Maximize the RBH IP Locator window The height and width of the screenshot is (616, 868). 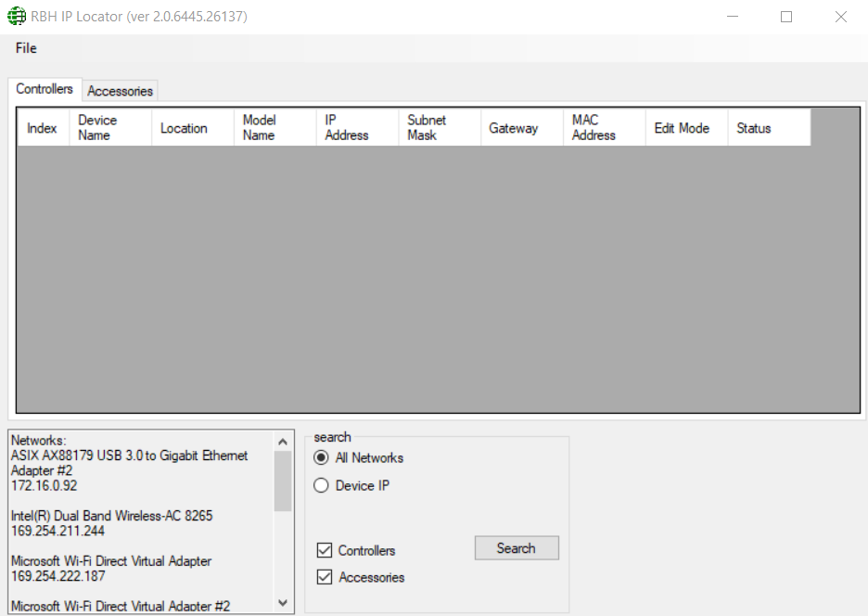click(x=786, y=17)
